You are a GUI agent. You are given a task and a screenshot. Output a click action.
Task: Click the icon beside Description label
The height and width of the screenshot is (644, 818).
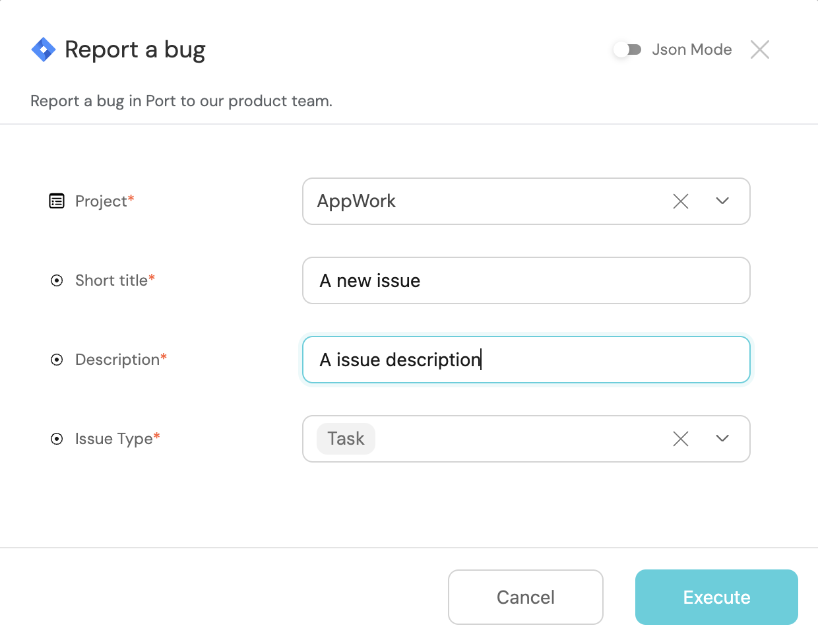(57, 360)
